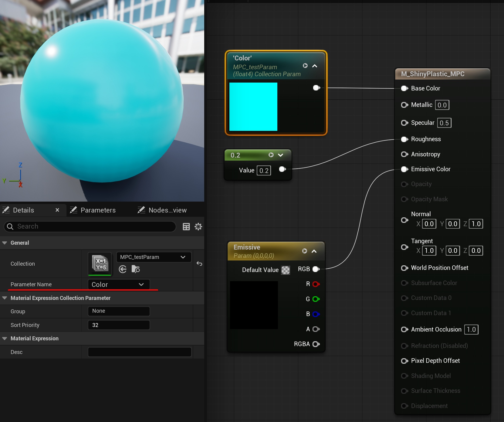Toggle the preview icon on the 0.2 constant node
Screen dimensions: 504x422
click(271, 155)
